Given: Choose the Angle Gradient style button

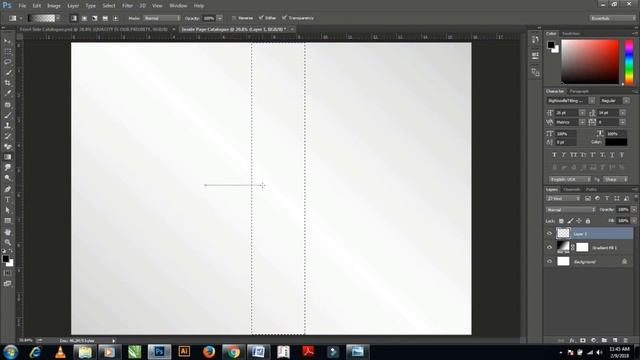Looking at the screenshot, I should tap(95, 18).
